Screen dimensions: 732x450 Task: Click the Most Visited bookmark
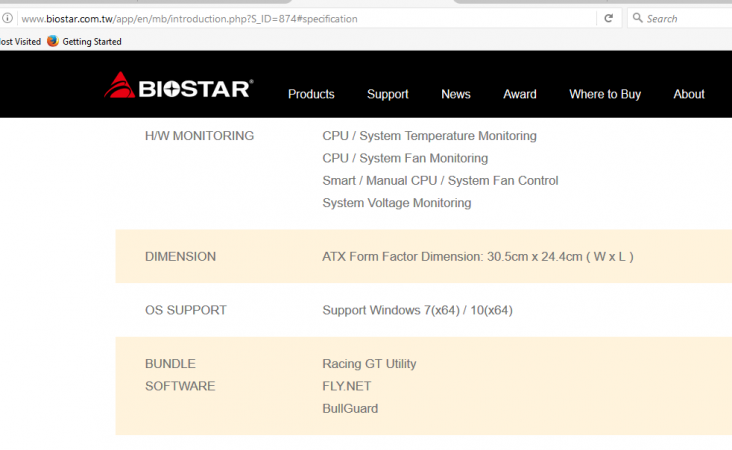[x=21, y=42]
